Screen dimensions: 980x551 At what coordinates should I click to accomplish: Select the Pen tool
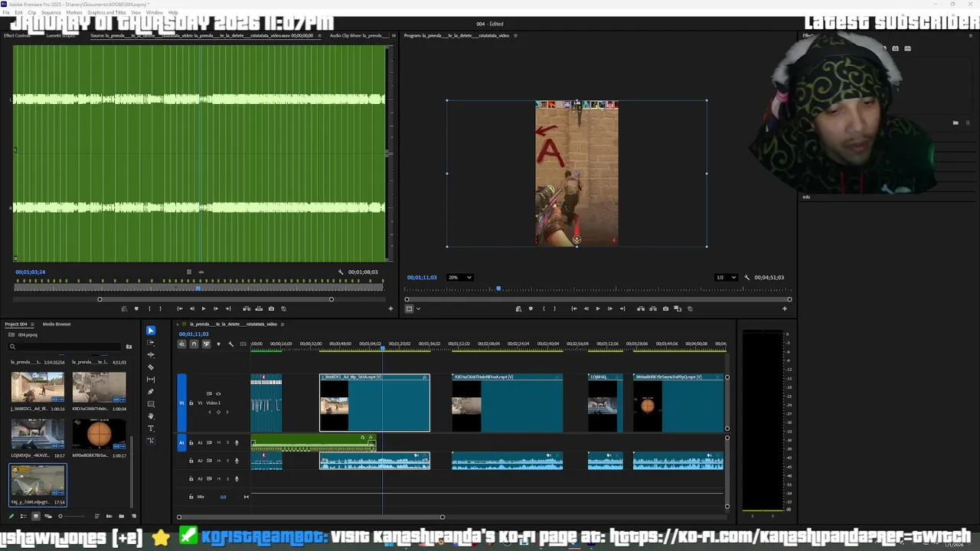point(151,392)
